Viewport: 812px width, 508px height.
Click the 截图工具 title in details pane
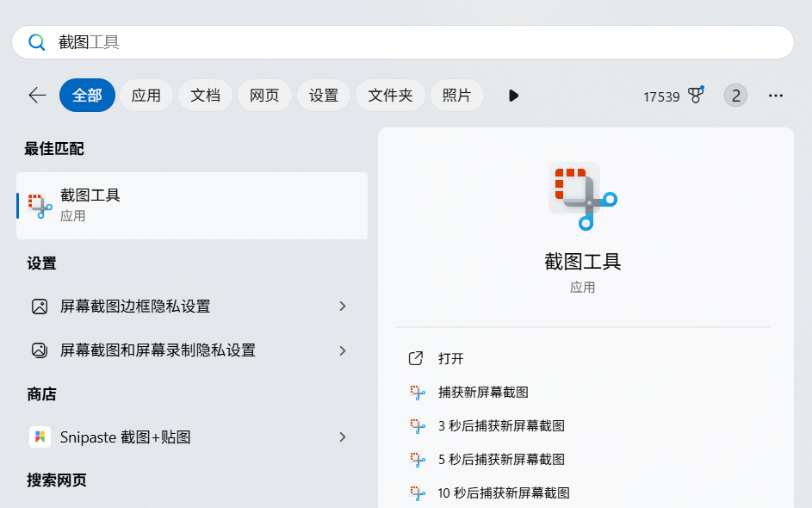pos(583,262)
